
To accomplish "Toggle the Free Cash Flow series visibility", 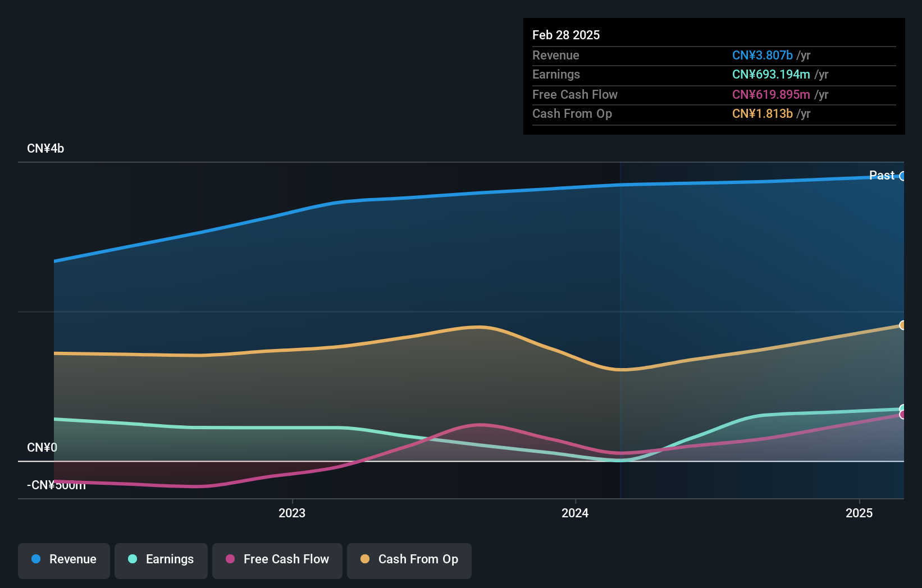I will 277,559.
